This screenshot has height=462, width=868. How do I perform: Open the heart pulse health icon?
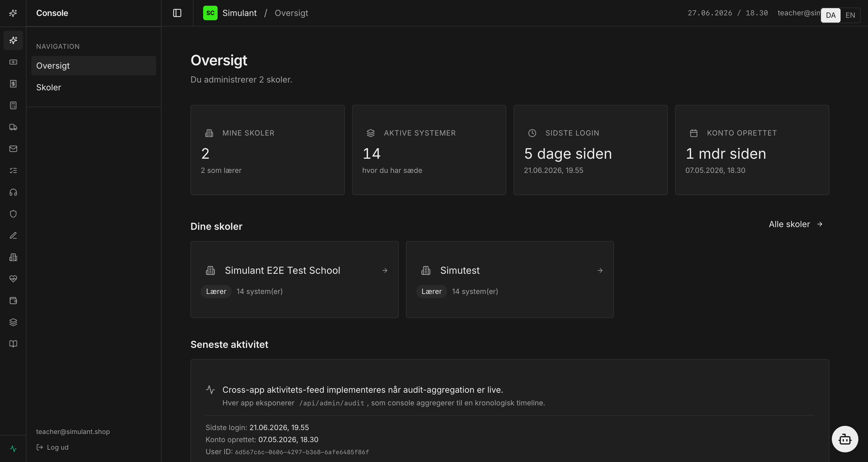tap(13, 279)
